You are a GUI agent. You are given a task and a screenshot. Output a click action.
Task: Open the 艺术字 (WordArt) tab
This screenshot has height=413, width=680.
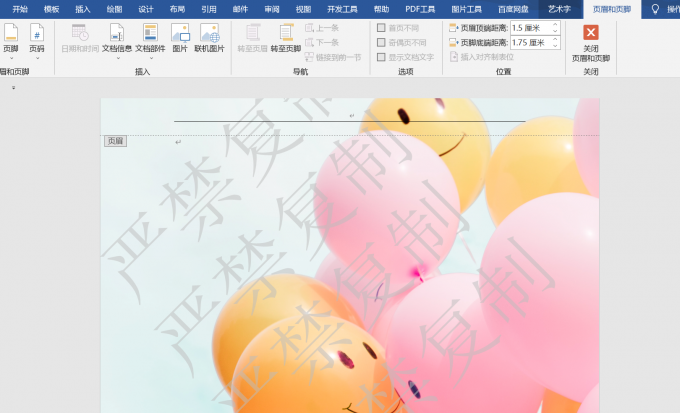(x=559, y=9)
